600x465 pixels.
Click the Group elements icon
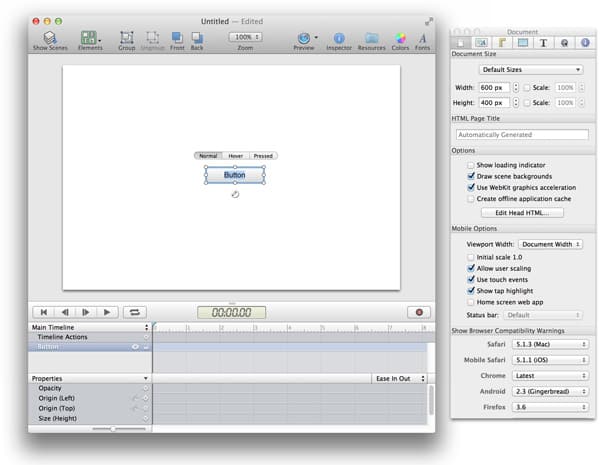coord(127,37)
